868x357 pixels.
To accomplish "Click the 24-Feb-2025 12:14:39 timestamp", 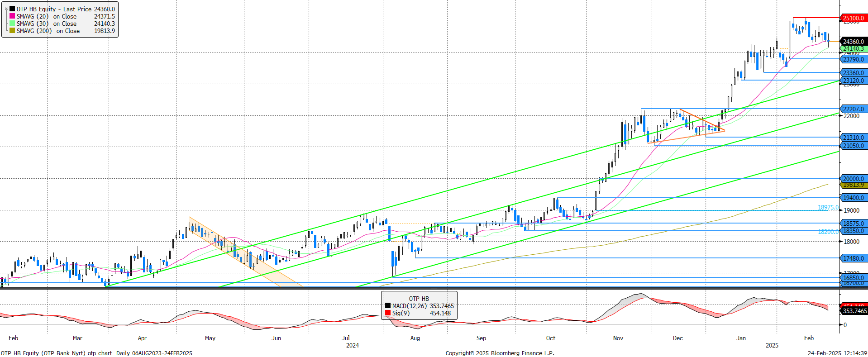I will [x=837, y=353].
